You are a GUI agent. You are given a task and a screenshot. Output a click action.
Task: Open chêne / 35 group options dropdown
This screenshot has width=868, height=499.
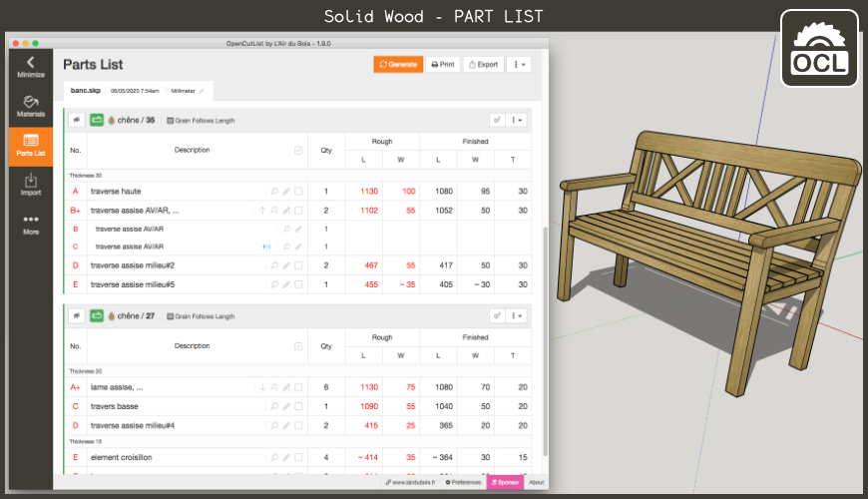point(517,120)
